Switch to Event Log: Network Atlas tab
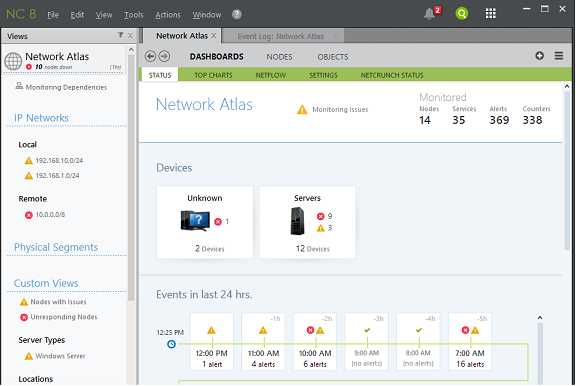 pyautogui.click(x=282, y=36)
